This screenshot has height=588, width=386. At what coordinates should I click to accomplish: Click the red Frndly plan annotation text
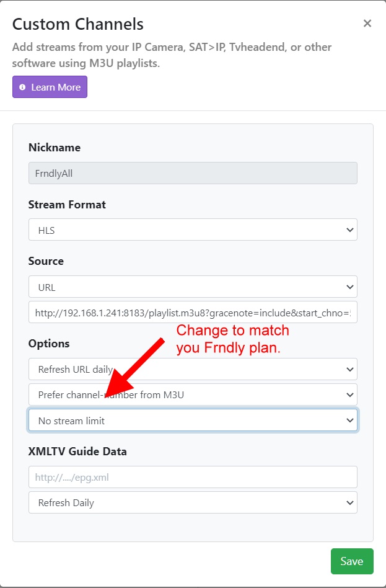click(x=232, y=339)
